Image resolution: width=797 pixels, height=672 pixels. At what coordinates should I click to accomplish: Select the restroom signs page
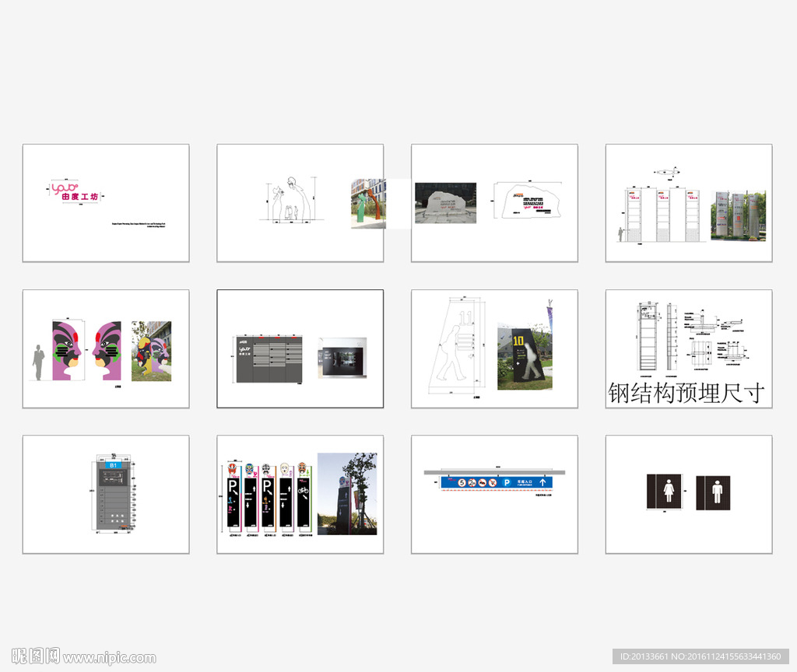[x=689, y=494]
